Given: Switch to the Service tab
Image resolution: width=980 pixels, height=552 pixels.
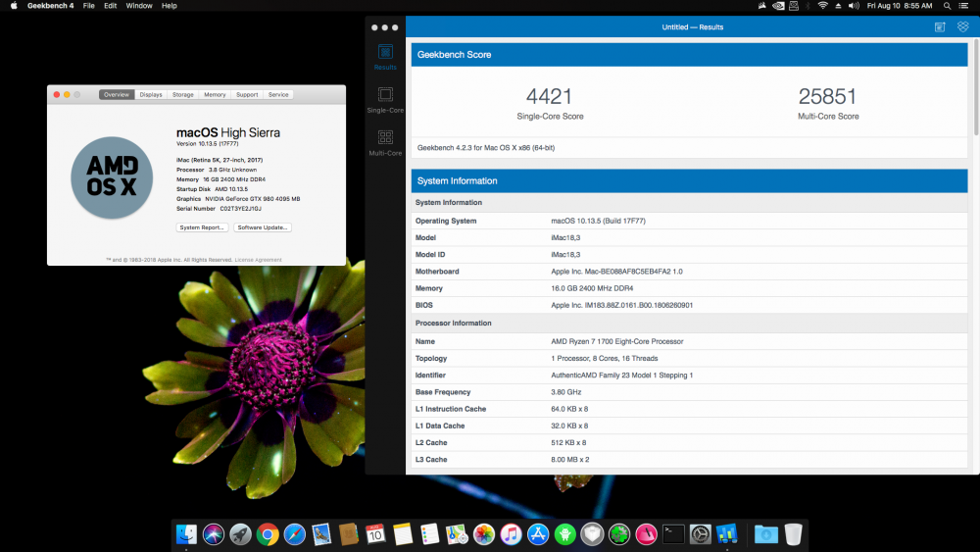Looking at the screenshot, I should pos(278,94).
